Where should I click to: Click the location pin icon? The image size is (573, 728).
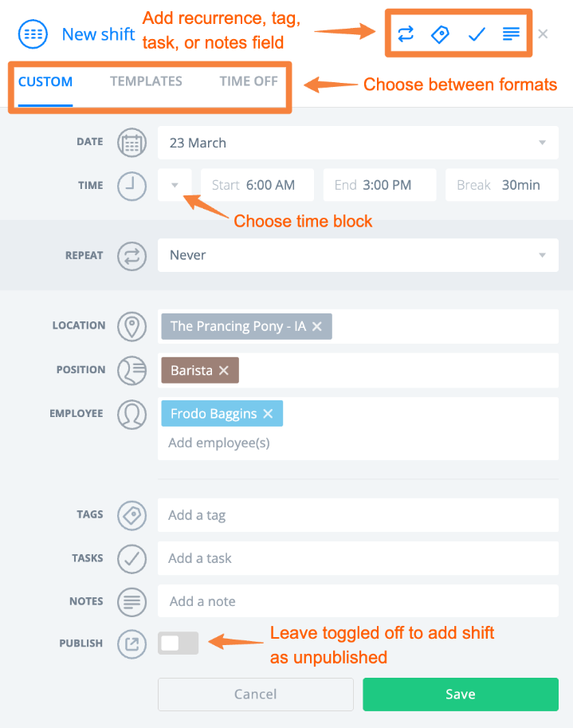pos(131,326)
